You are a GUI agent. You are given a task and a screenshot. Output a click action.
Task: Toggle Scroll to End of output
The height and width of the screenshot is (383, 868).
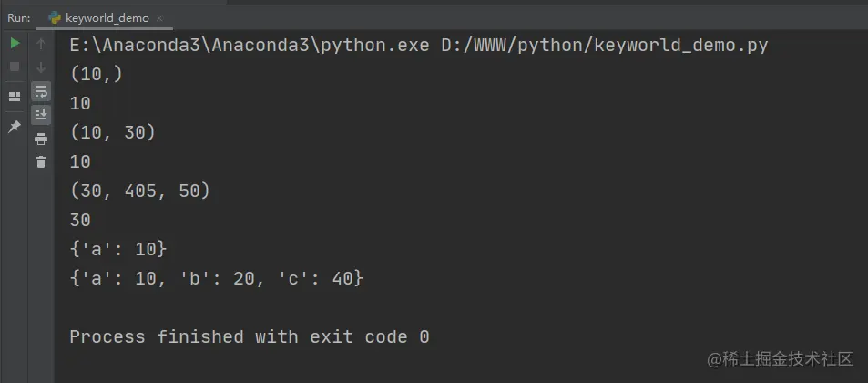tap(41, 115)
